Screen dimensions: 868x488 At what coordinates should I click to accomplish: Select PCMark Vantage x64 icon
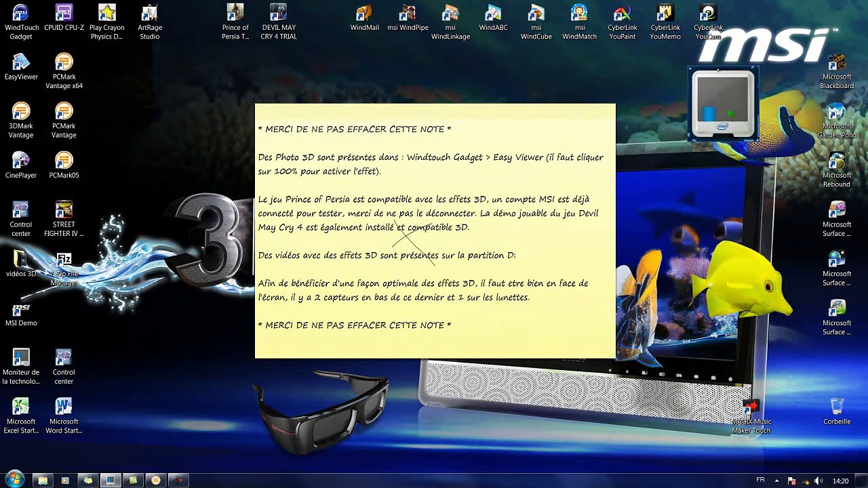click(x=64, y=71)
